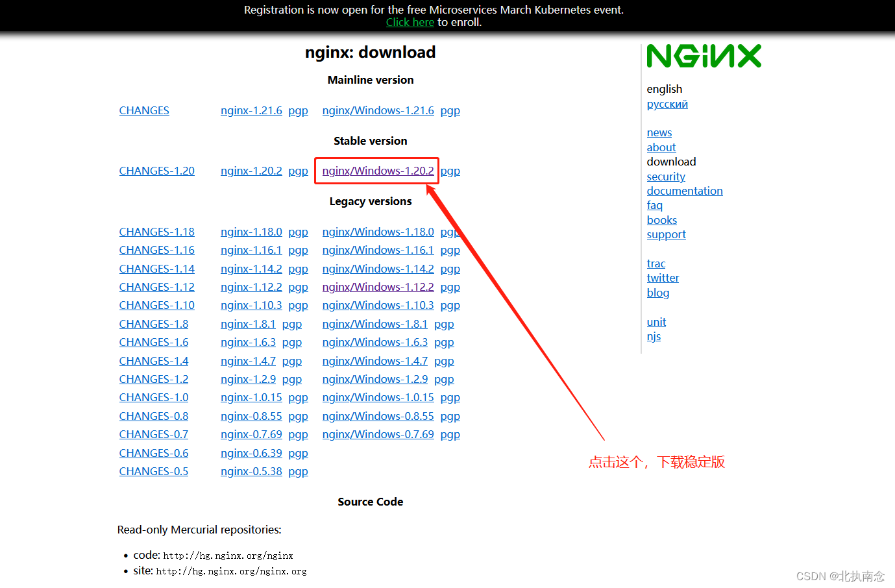Download nginx/Windows-0.8.55

[378, 416]
